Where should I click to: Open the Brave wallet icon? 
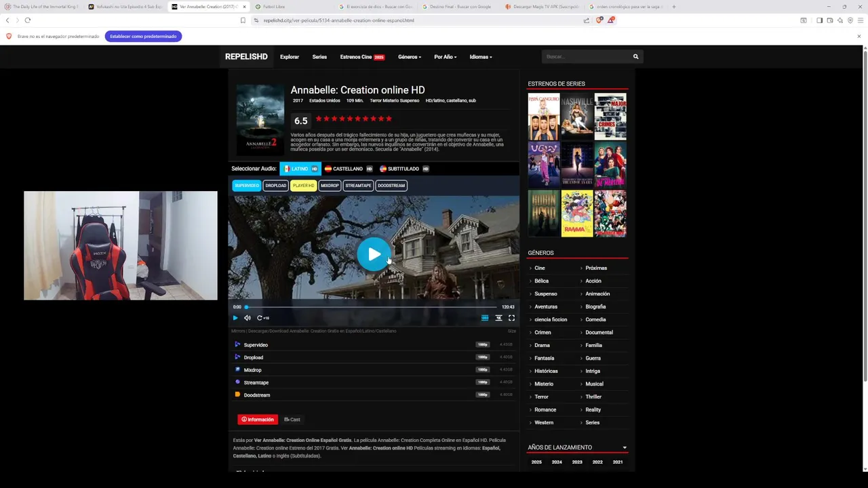[830, 20]
